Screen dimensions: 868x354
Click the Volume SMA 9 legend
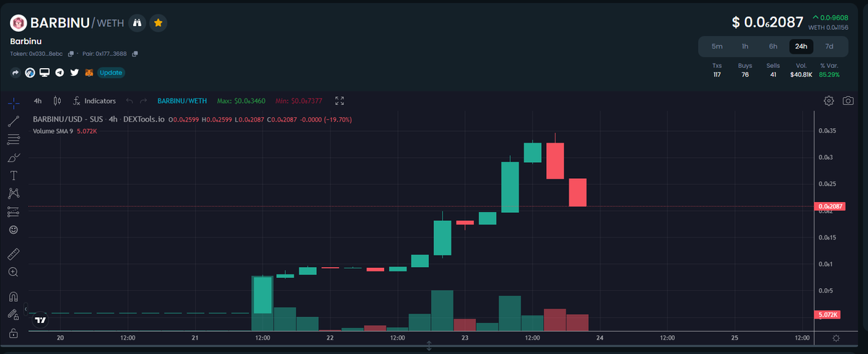point(65,131)
